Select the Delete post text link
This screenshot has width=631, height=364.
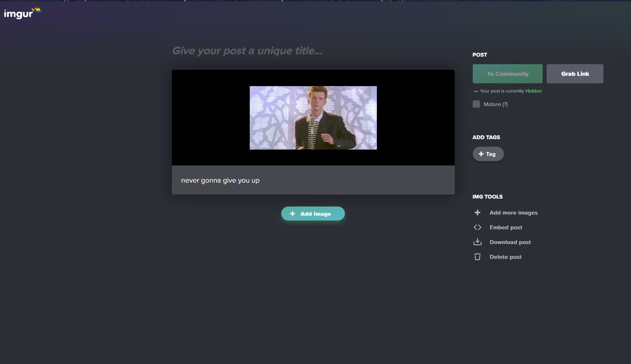[505, 257]
